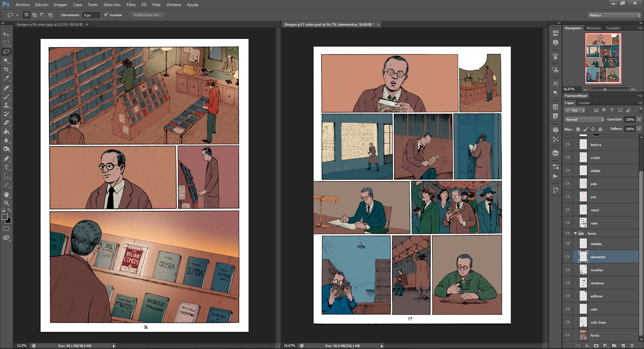Activate the Hand tool
The image size is (644, 349).
pyautogui.click(x=6, y=194)
